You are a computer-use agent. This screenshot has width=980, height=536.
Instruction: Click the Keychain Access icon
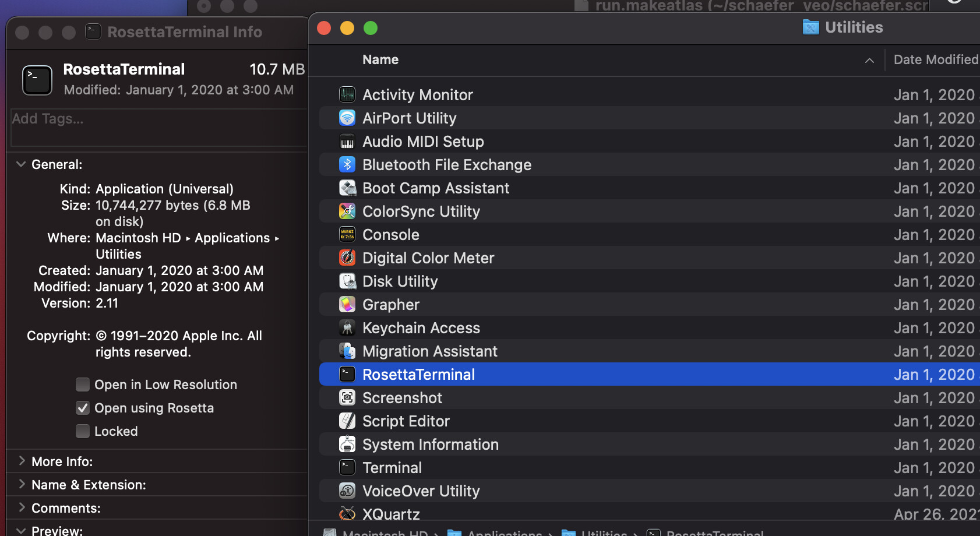[347, 327]
